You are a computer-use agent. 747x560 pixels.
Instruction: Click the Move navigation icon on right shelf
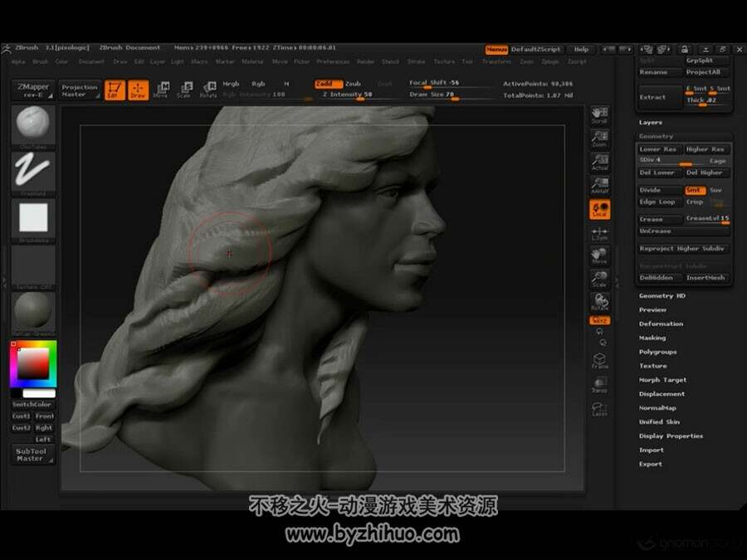[x=600, y=256]
